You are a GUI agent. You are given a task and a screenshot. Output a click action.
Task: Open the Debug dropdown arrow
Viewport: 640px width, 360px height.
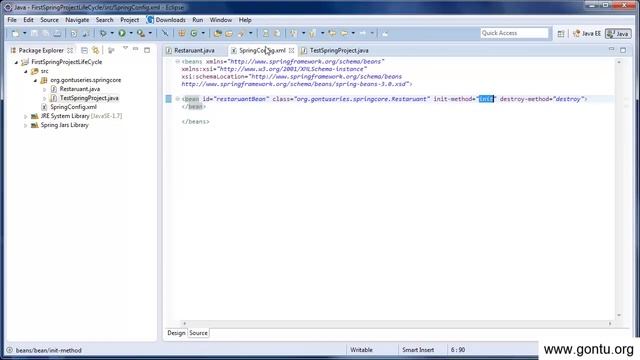(112, 33)
